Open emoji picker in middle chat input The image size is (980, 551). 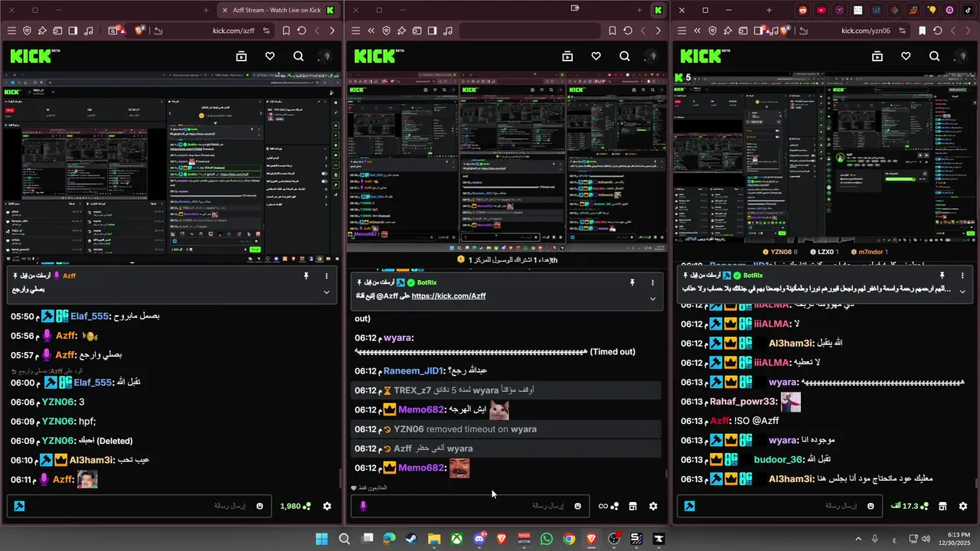pos(577,506)
